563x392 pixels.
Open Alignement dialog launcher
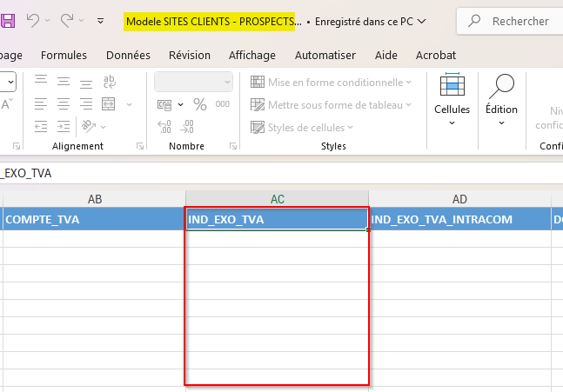pyautogui.click(x=140, y=147)
